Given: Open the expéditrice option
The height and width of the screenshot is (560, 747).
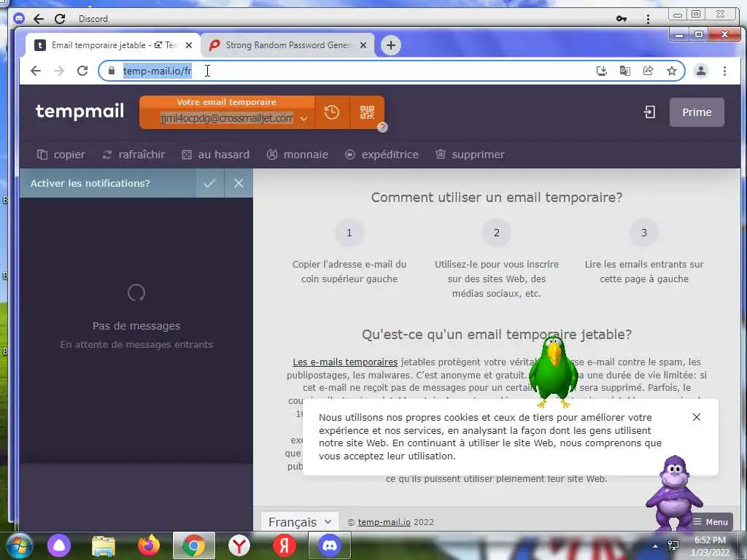Looking at the screenshot, I should click(x=382, y=155).
